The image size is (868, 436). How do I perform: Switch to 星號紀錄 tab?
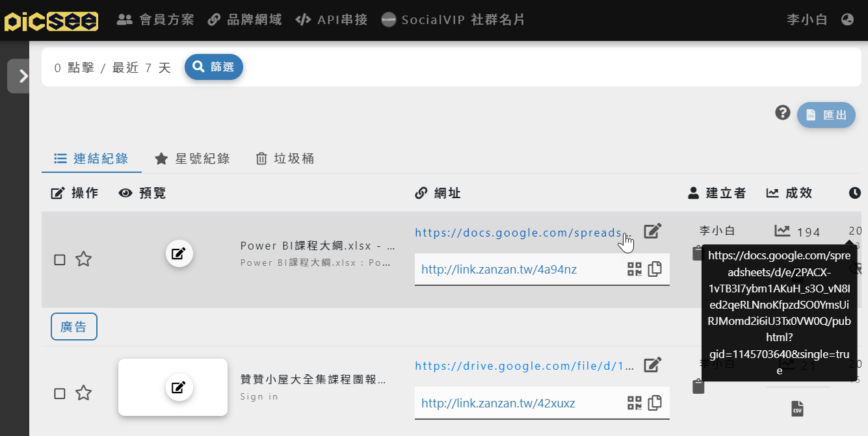coord(192,159)
